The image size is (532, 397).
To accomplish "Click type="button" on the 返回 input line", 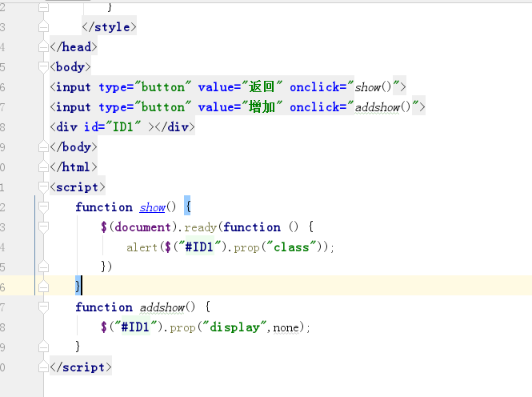I will tap(146, 87).
